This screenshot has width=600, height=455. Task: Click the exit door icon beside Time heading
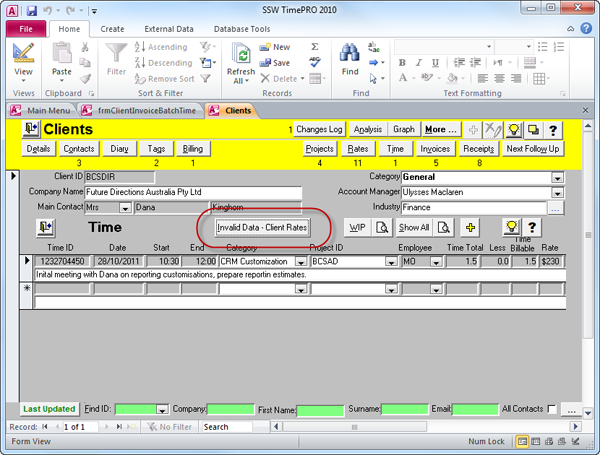[45, 227]
